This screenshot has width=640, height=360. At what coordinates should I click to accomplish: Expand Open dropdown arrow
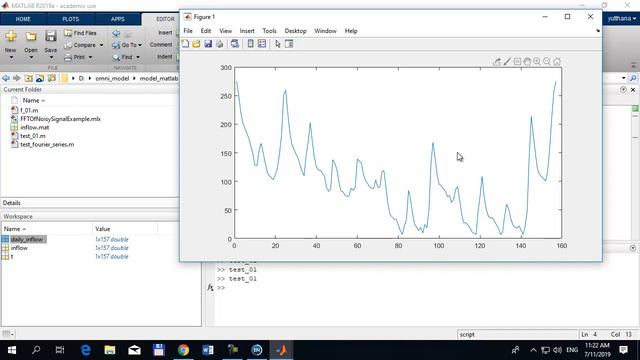[31, 58]
